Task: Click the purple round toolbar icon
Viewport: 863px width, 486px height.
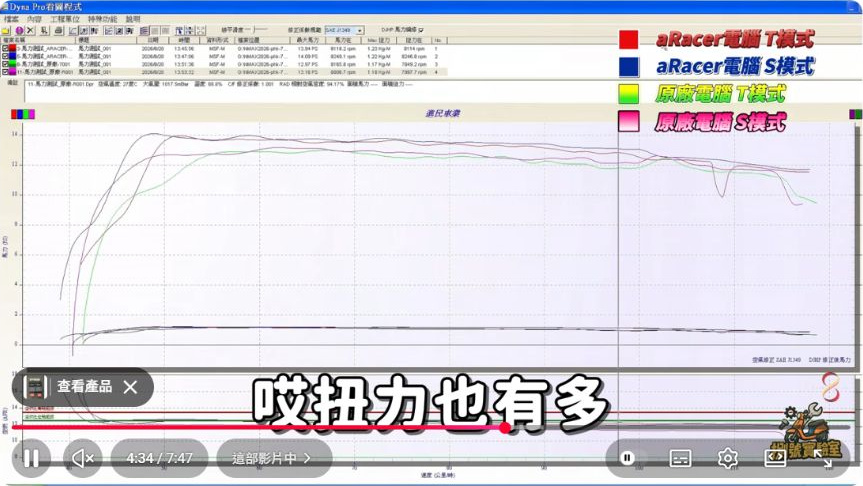Action: (19, 31)
